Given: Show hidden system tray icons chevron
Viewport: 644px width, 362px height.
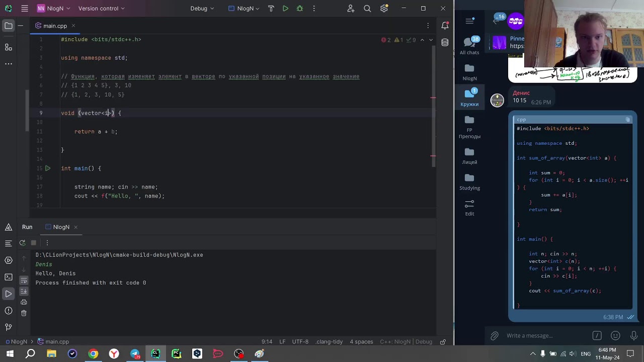Looking at the screenshot, I should (533, 354).
